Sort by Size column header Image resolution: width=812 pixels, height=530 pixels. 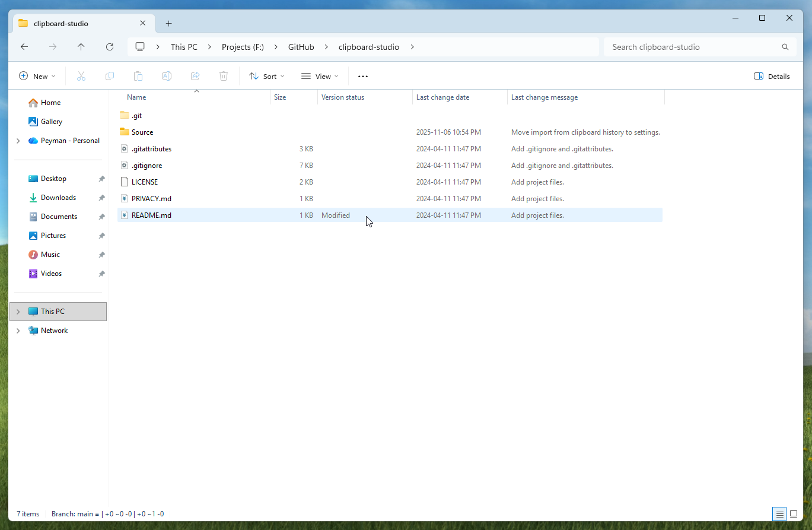point(294,97)
